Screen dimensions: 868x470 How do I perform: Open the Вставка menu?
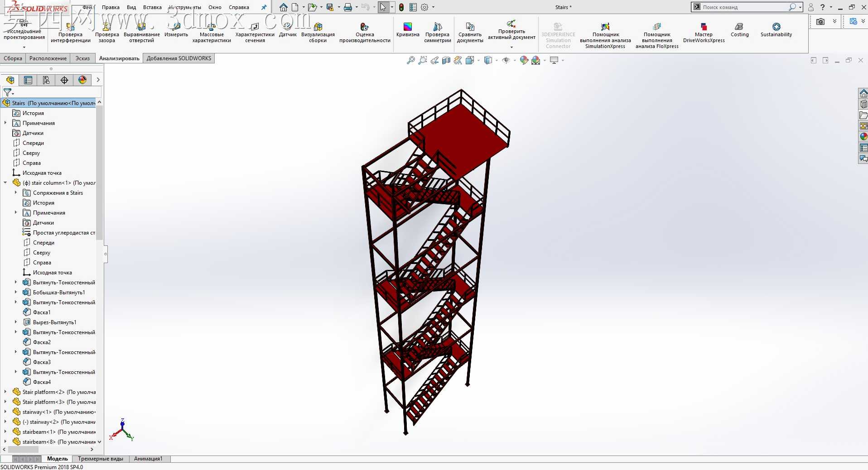point(152,7)
